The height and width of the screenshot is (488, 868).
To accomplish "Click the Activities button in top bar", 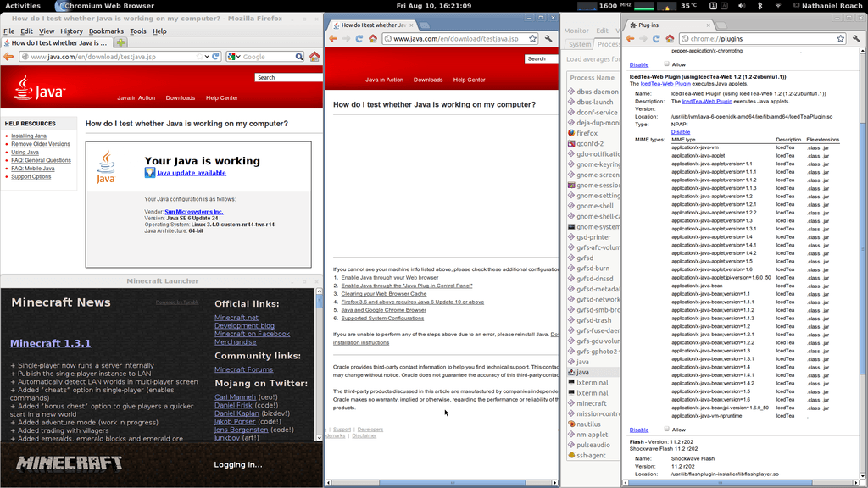I will pyautogui.click(x=23, y=6).
